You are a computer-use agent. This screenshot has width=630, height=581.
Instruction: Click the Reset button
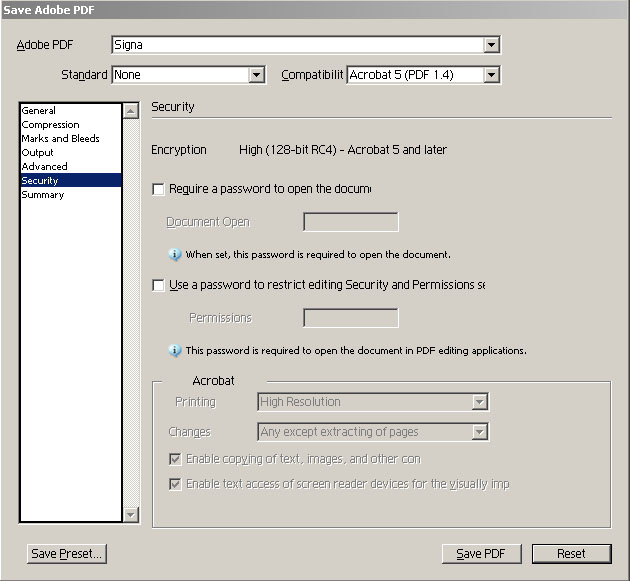tap(572, 554)
